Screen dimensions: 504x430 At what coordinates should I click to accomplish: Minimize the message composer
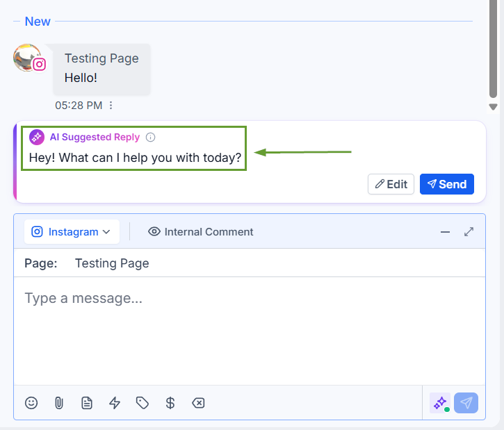click(x=445, y=232)
